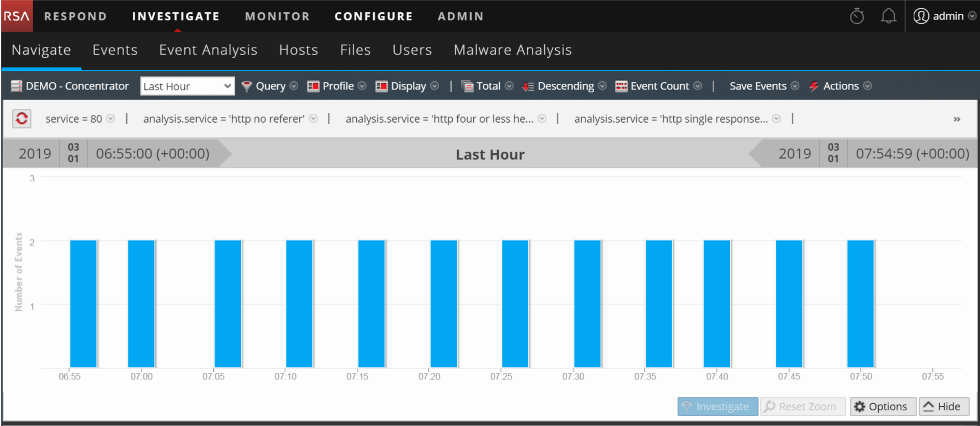Open the Last Hour time range dropdown
This screenshot has height=426, width=980.
point(187,86)
